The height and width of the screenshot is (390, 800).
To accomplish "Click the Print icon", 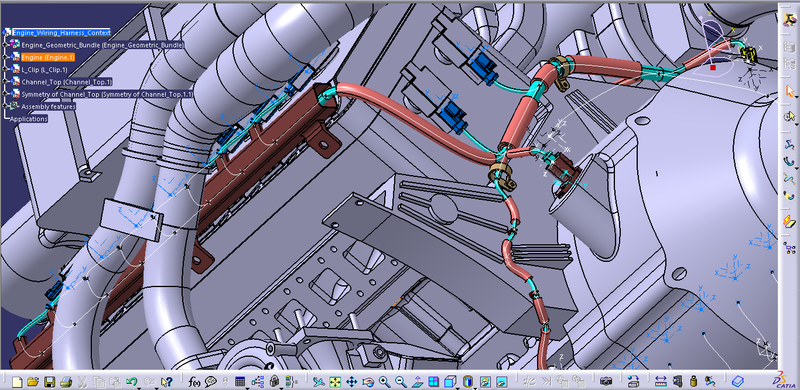I will point(66,381).
